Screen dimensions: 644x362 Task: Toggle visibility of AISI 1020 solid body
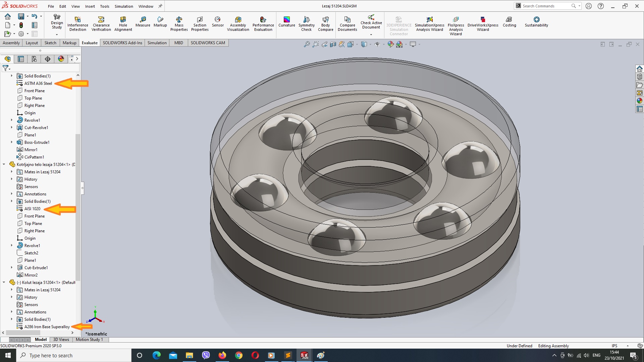pyautogui.click(x=32, y=208)
